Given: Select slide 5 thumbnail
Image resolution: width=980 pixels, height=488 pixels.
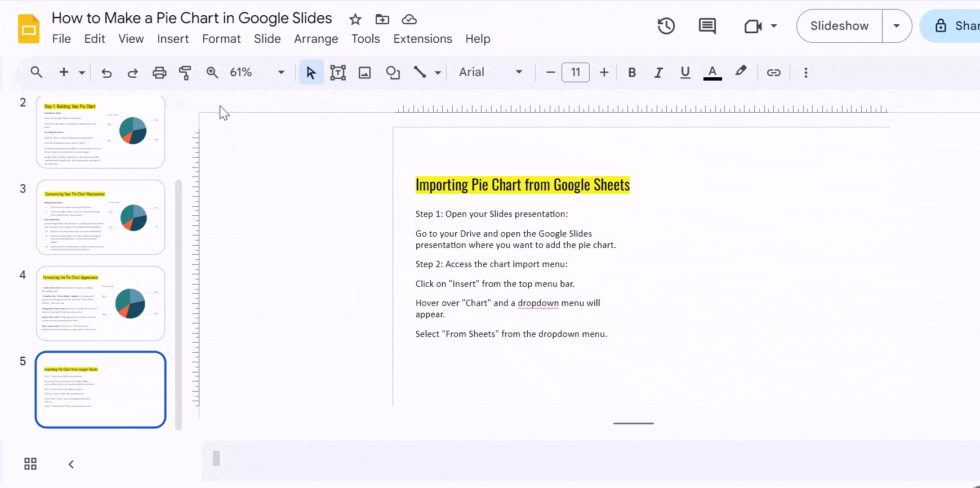Looking at the screenshot, I should (x=100, y=390).
